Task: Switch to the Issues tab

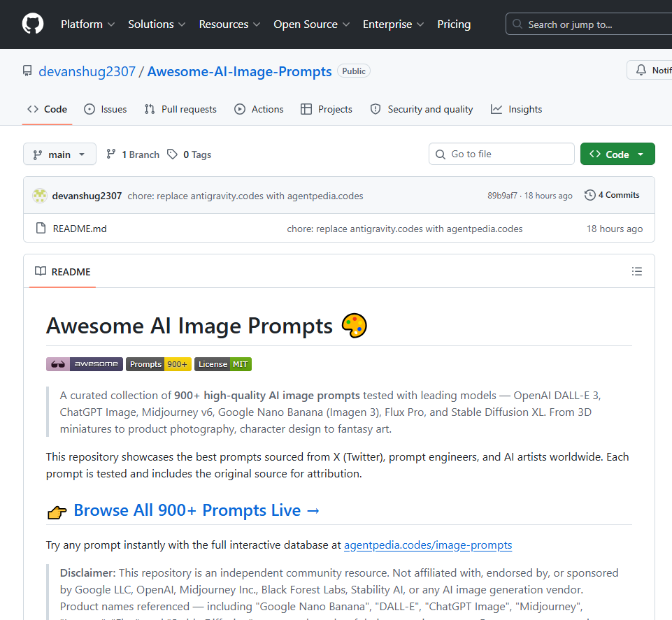Action: [x=106, y=109]
